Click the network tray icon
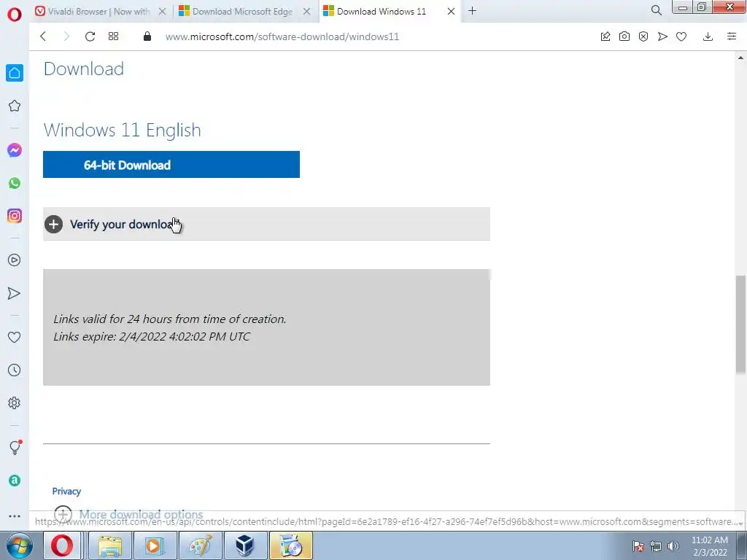The height and width of the screenshot is (560, 747). (x=656, y=546)
